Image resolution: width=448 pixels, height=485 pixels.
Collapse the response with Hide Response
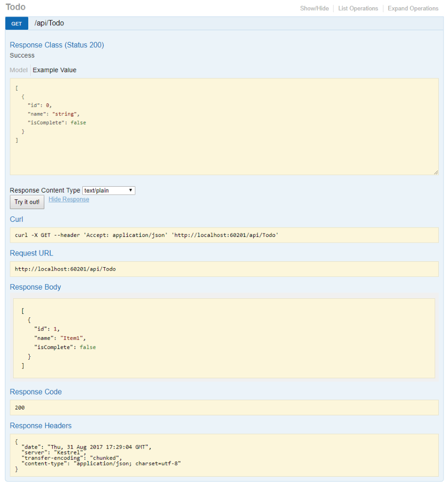coord(68,199)
